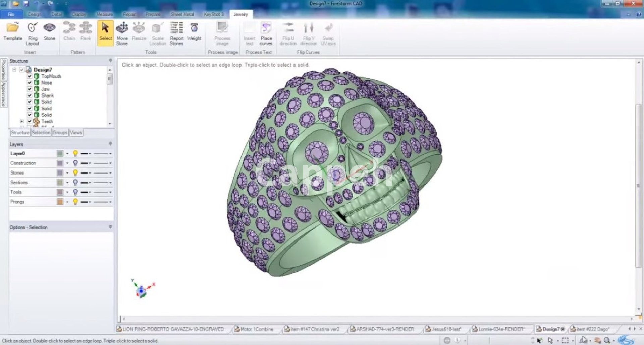Open Layer0 color dropdown arrow
Viewport: 644px width, 345px height.
pos(67,154)
